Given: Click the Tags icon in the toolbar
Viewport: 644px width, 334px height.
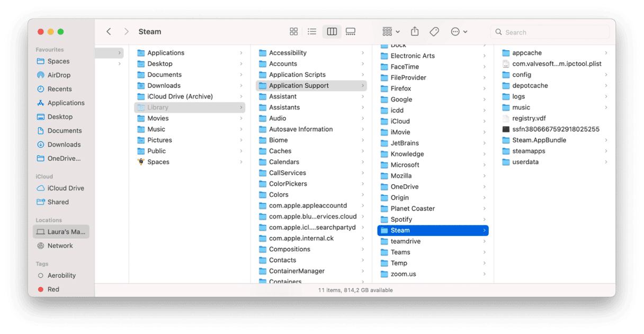Looking at the screenshot, I should tap(434, 31).
